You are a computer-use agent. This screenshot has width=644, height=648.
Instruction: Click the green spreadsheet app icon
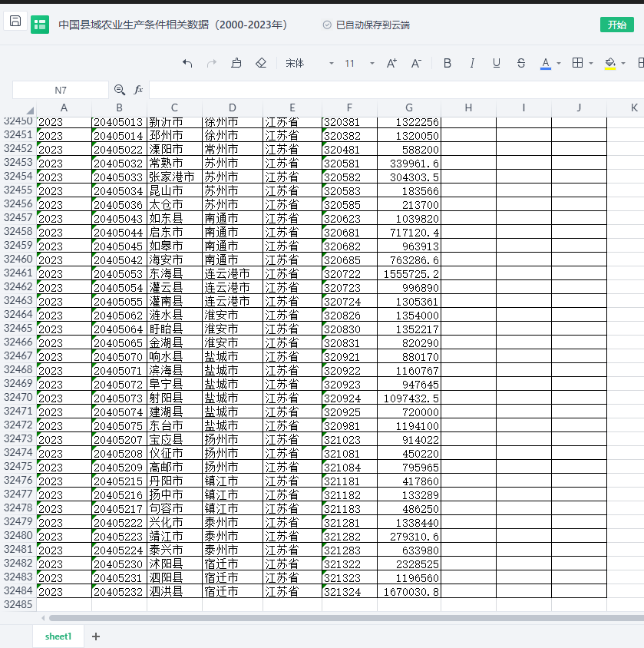point(40,25)
